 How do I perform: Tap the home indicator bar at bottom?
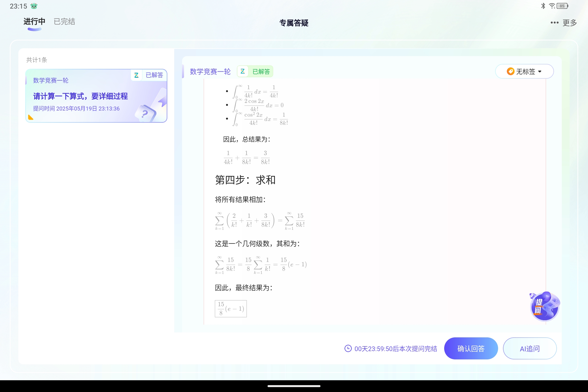pos(294,386)
